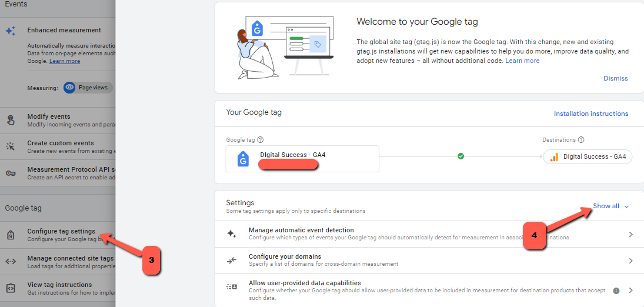This screenshot has height=307, width=644.
Task: Expand settings with Show all
Action: (x=610, y=206)
